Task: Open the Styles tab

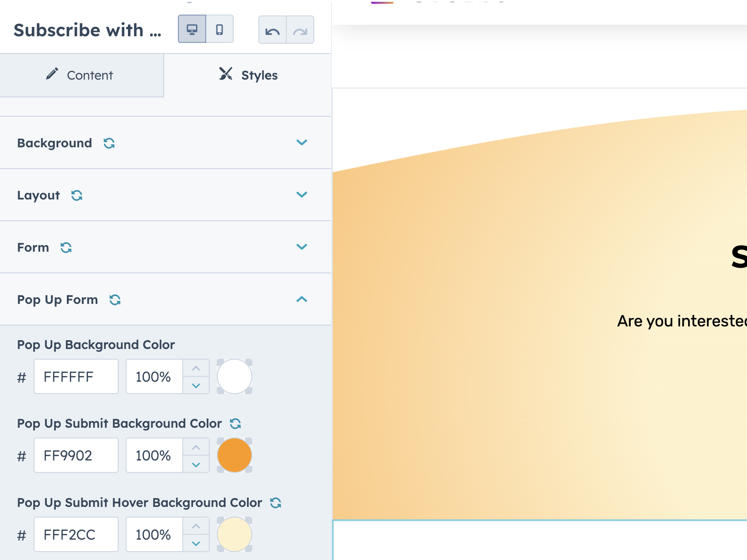Action: point(248,75)
